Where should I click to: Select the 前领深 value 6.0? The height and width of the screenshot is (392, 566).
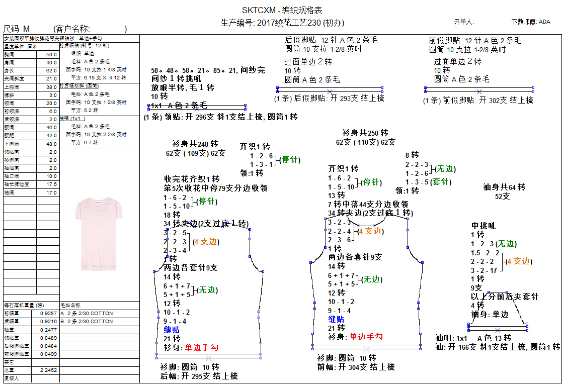53,112
